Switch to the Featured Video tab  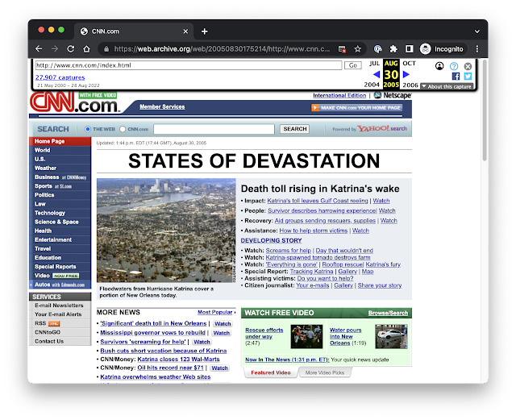(271, 372)
